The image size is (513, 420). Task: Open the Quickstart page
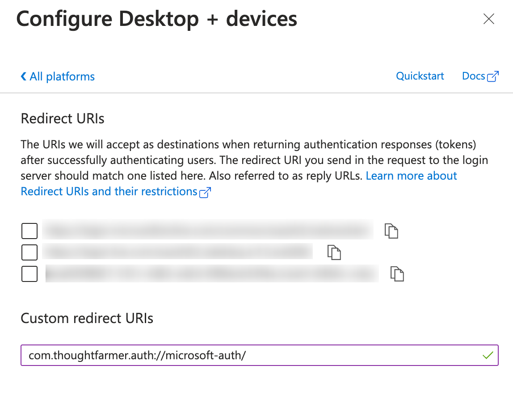coord(420,76)
